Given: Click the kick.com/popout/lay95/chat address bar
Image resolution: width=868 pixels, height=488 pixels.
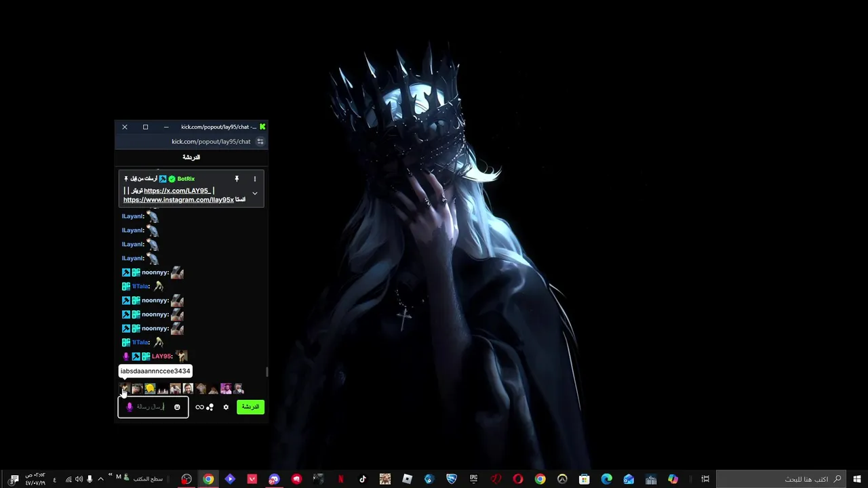Looking at the screenshot, I should [211, 142].
